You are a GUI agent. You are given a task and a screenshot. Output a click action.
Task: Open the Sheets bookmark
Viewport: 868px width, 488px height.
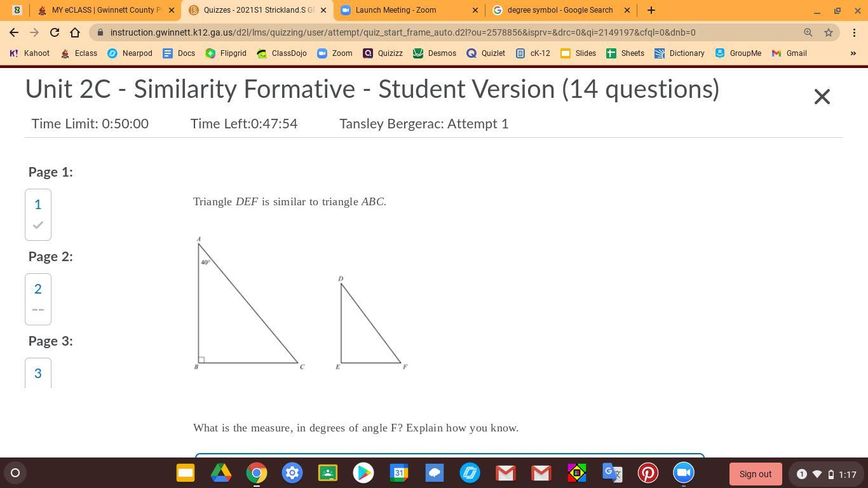coord(625,53)
